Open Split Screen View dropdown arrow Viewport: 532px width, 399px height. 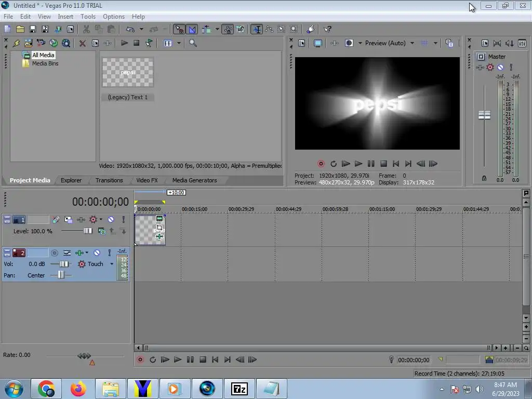point(360,43)
